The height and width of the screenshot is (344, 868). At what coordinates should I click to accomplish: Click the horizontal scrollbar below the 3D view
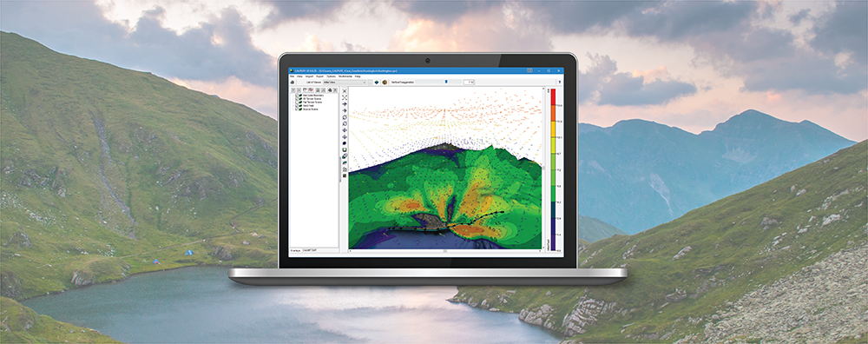[x=445, y=251]
